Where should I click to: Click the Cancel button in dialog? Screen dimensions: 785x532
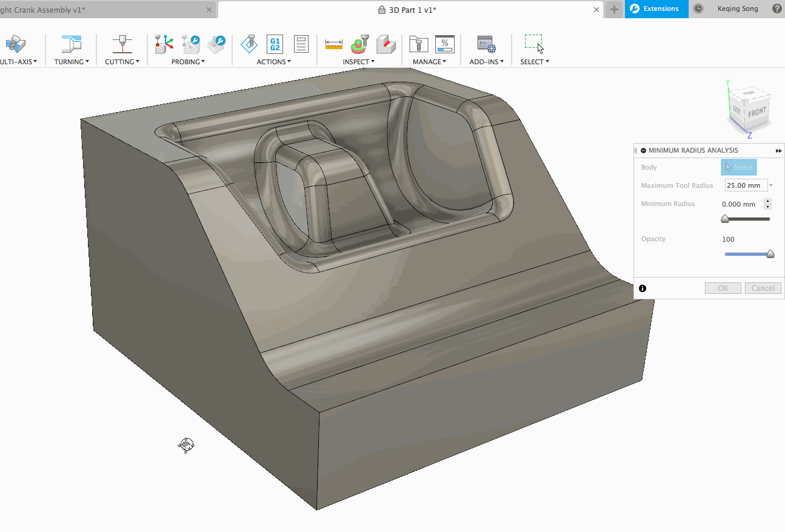click(x=763, y=288)
